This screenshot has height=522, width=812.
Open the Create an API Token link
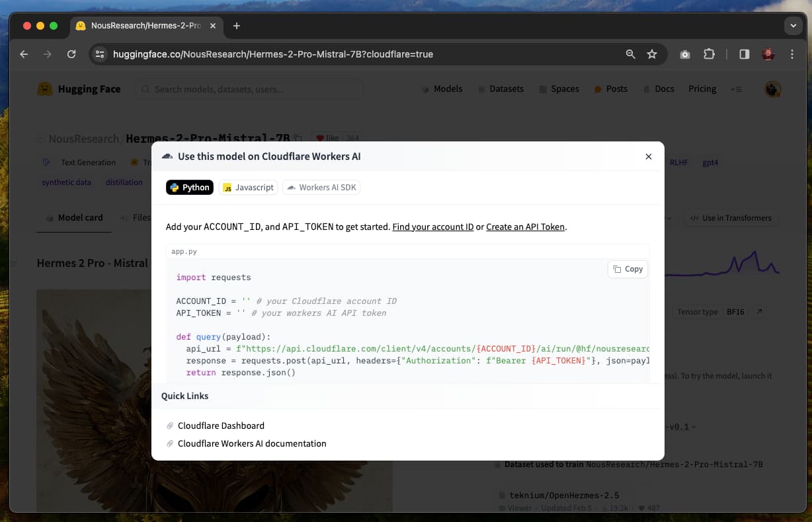pos(525,227)
